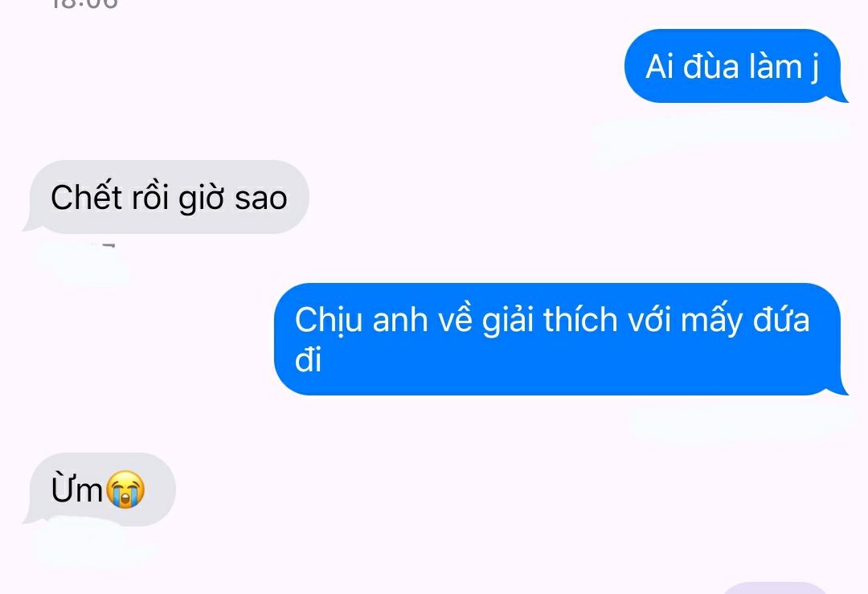Click the word 'Chết' in the gray message
Image resolution: width=868 pixels, height=594 pixels.
click(x=86, y=197)
